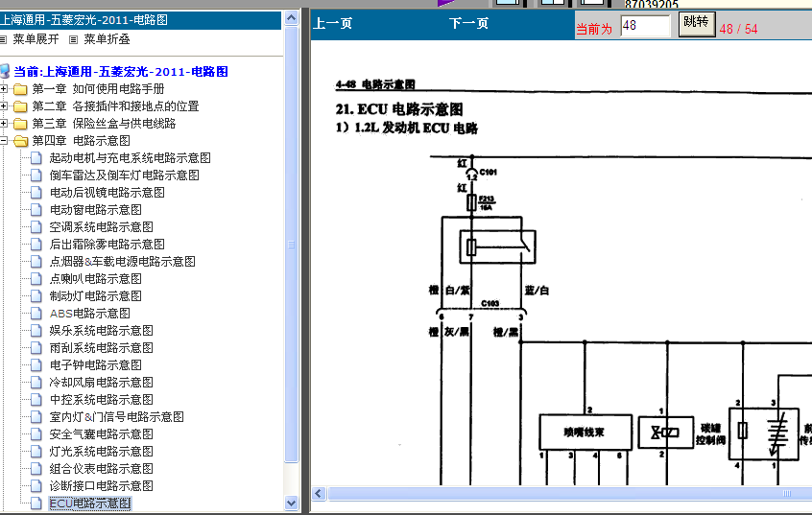Viewport: 812px width, 515px height.
Task: Click 21. ECU 电路示意图 heading
Action: 399,109
